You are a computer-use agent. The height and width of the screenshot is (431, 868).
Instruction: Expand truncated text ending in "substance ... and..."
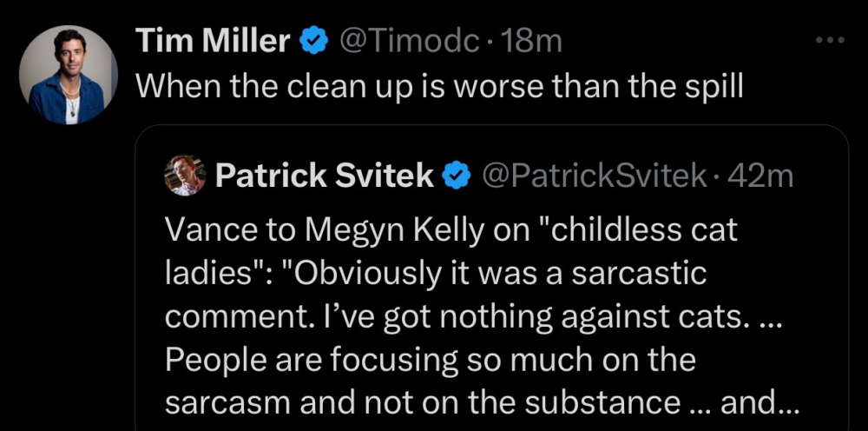[x=774, y=401]
